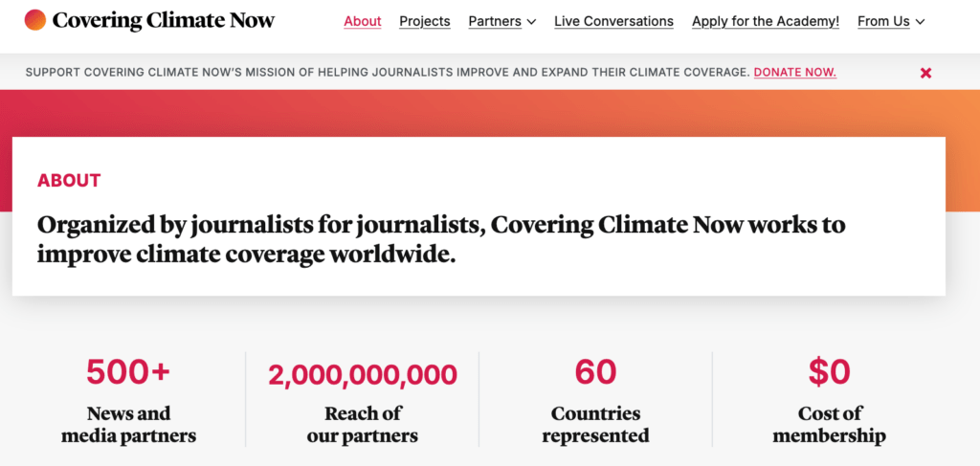This screenshot has width=980, height=466.
Task: Click the 500+ statistic
Action: click(x=128, y=371)
